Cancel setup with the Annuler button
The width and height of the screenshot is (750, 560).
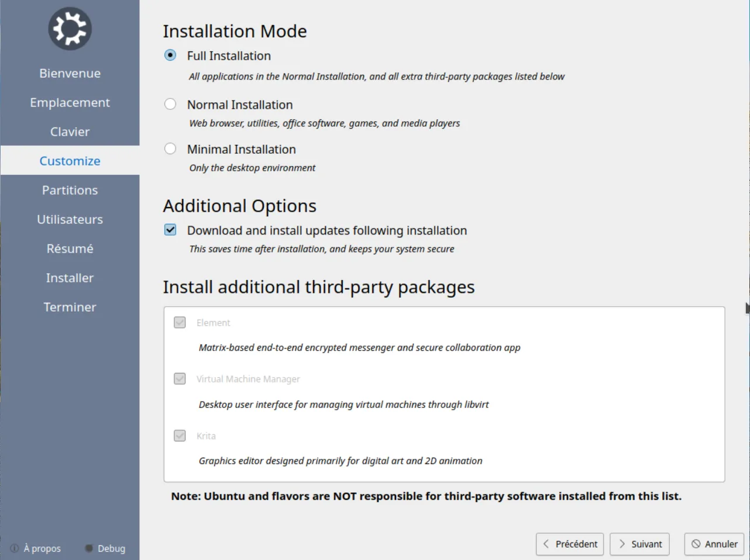click(x=714, y=544)
